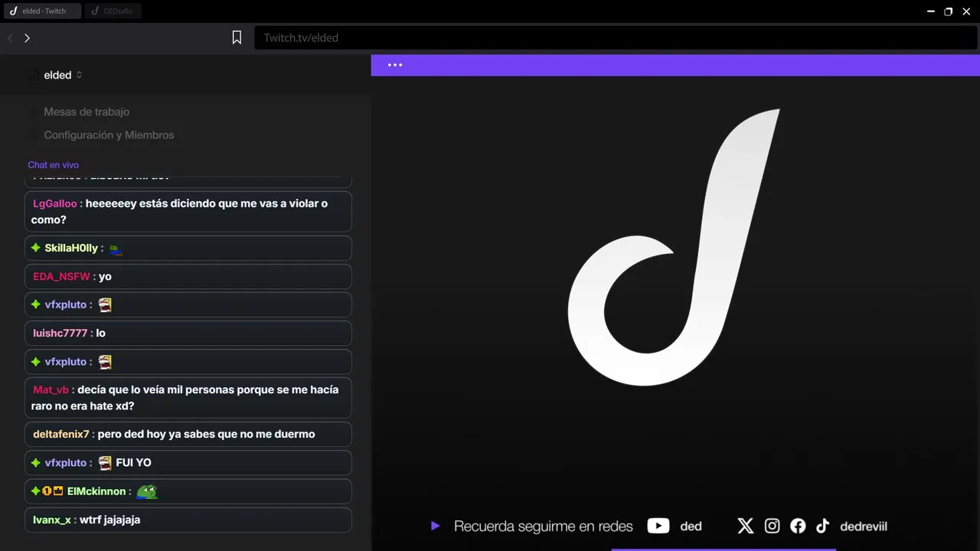Screen dimensions: 980x551
Task: Click the SkillaH0lly username
Action: pyautogui.click(x=71, y=248)
